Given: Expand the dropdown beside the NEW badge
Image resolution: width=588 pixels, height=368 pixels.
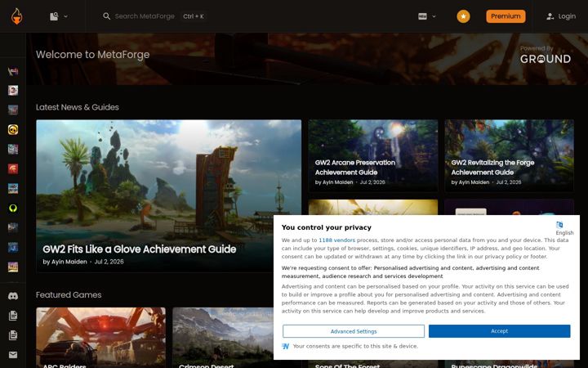Looking at the screenshot, I should [x=434, y=16].
